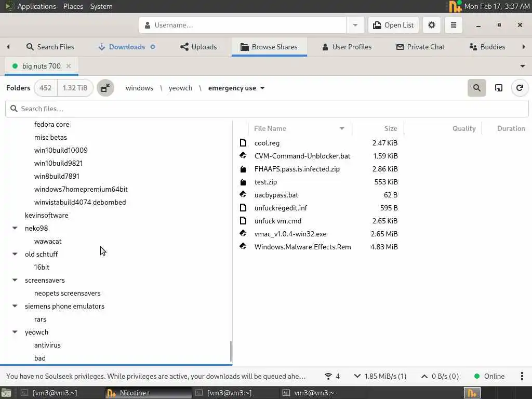Viewport: 532px width, 399px height.
Task: Click the uacbypass.bat script icon
Action: [243, 195]
